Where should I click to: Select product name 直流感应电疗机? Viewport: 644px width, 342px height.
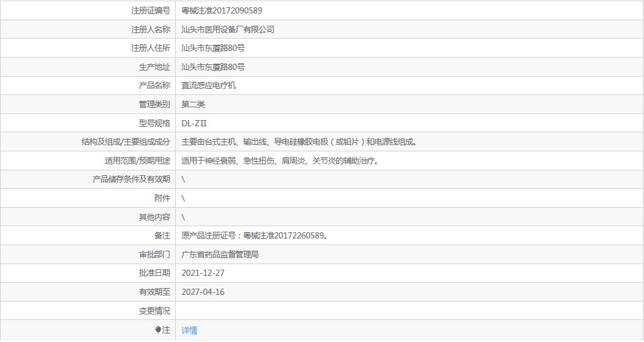pyautogui.click(x=209, y=86)
